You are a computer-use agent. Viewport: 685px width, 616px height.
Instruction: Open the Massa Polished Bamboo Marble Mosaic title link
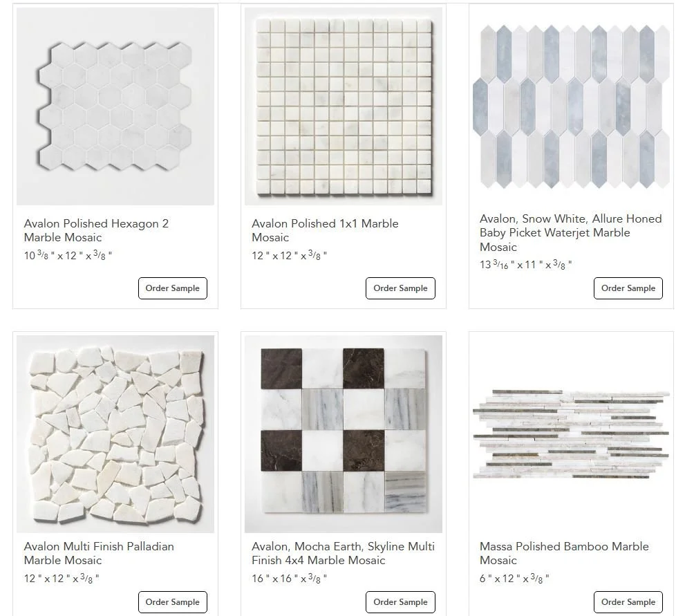[x=564, y=553]
